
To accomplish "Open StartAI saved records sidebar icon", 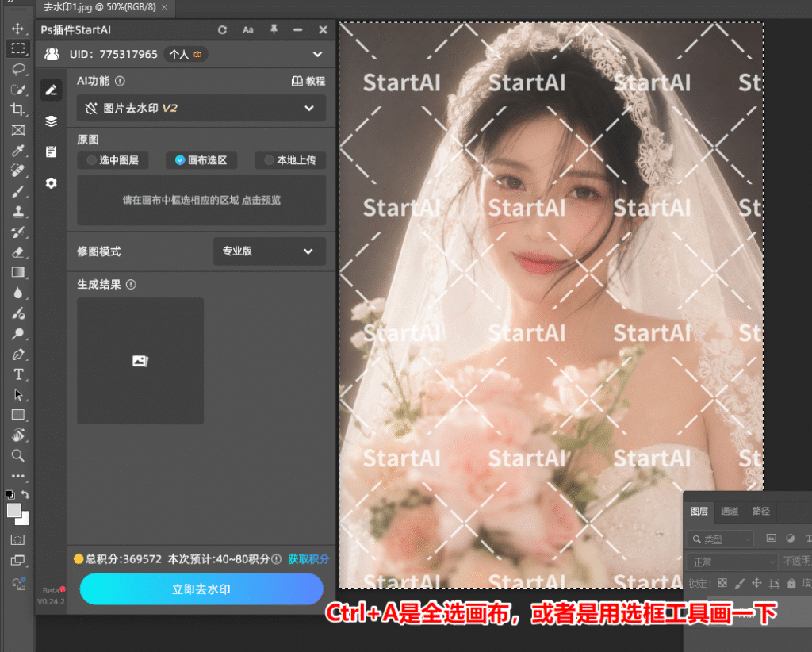I will (52, 151).
